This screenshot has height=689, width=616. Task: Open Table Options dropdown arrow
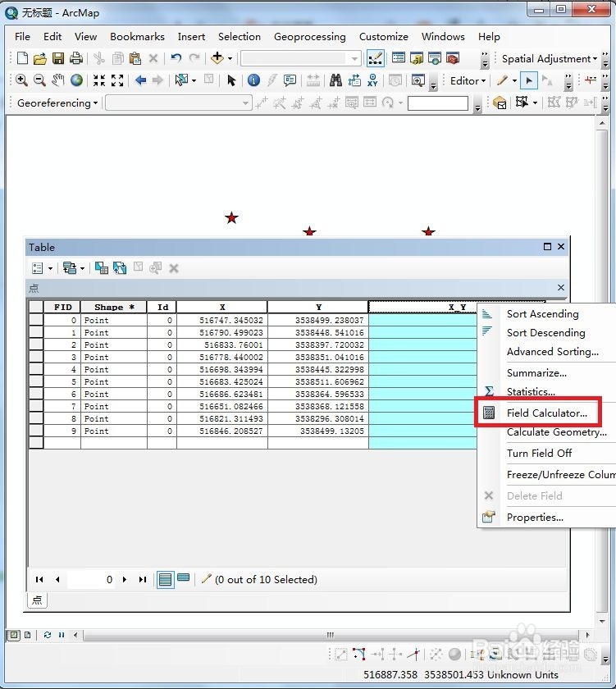pyautogui.click(x=50, y=268)
